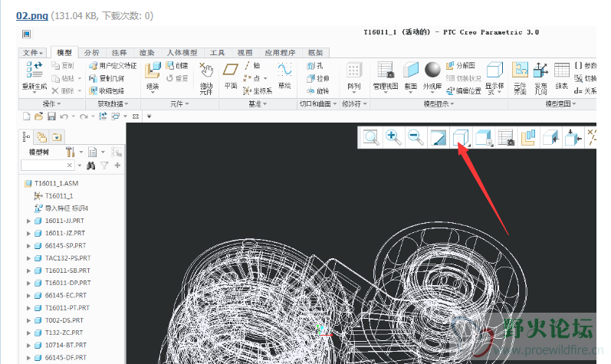
Task: Expand the TAC132-PS.PRT tree node
Action: pos(28,258)
